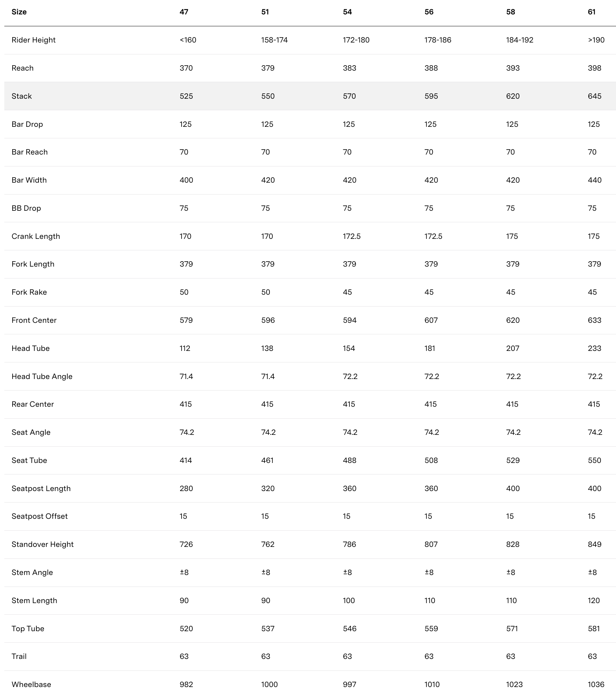The height and width of the screenshot is (691, 616).
Task: Click the Head Tube Angle row label
Action: 42,376
